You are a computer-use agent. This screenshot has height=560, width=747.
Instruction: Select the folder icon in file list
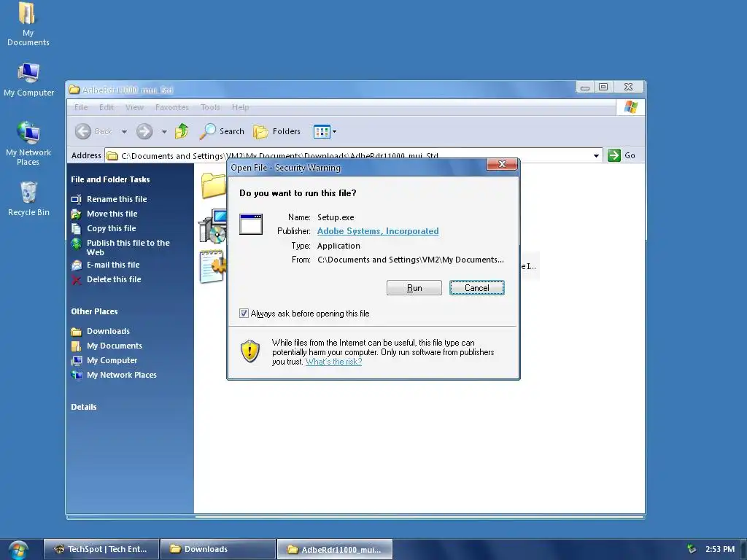[x=213, y=185]
